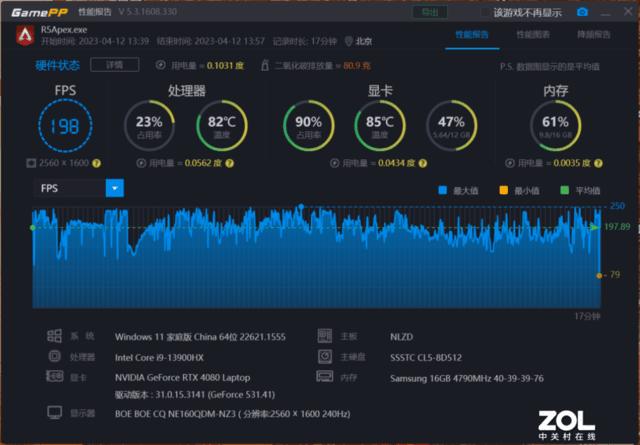Screen dimensions: 640x445
Task: Click the Apex Legends game icon
Action: tap(25, 36)
